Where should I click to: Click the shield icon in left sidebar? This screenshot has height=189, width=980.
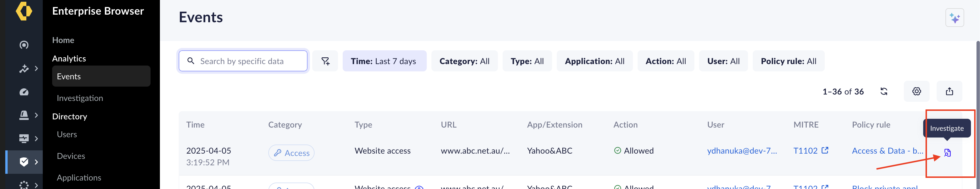[24, 162]
